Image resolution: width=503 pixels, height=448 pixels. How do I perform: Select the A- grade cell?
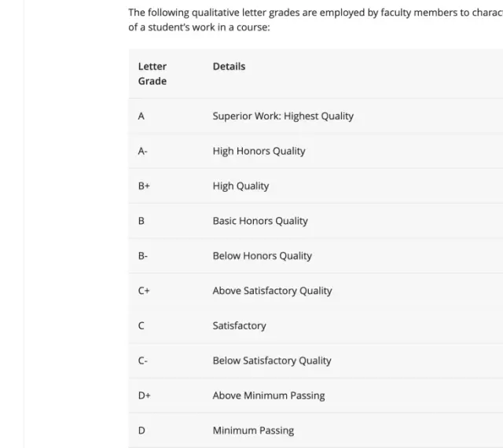(143, 151)
